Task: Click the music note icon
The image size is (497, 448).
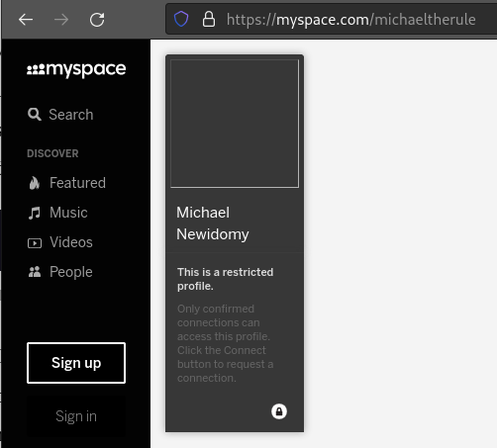Action: 35,213
